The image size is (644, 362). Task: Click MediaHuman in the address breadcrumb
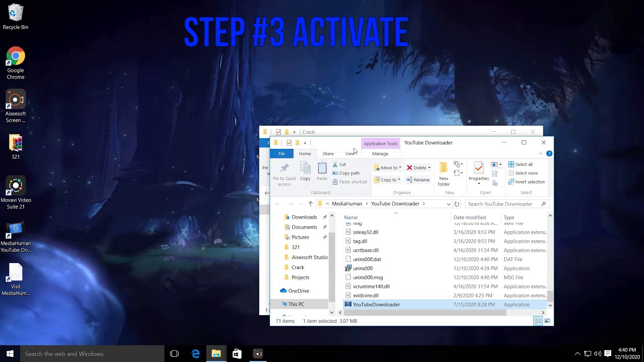(347, 204)
